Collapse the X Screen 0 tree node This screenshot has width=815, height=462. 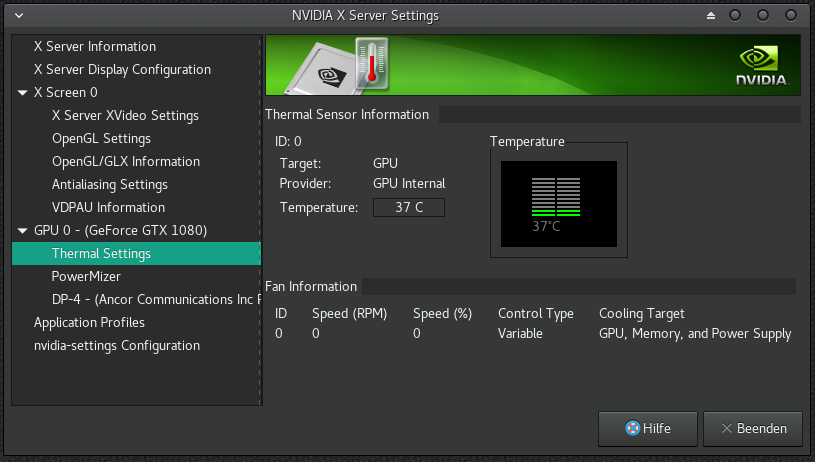click(x=23, y=92)
